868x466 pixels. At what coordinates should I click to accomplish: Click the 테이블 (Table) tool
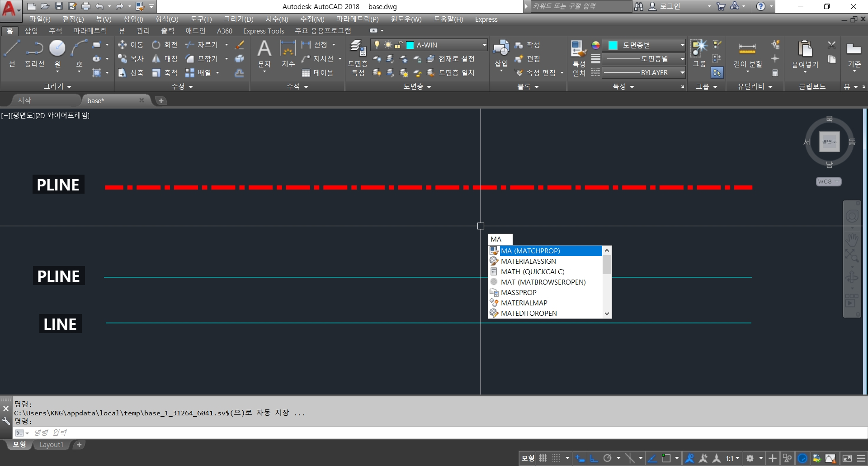pyautogui.click(x=317, y=73)
